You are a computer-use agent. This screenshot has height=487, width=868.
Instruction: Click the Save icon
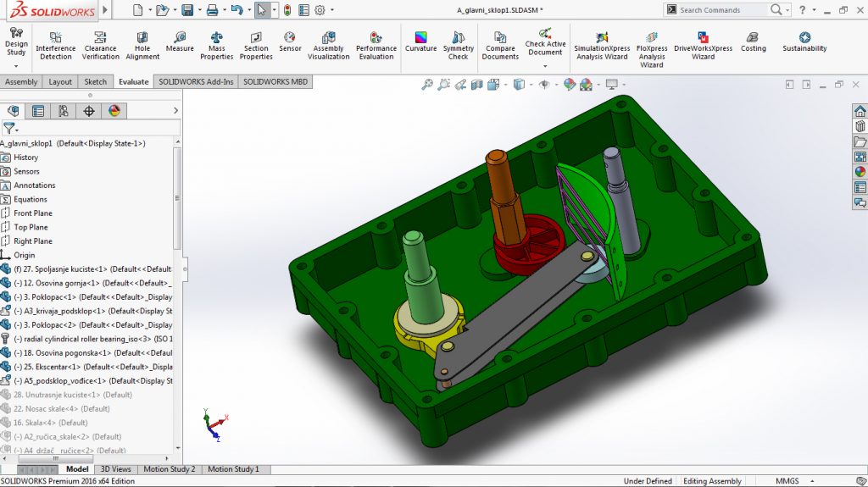pyautogui.click(x=187, y=10)
